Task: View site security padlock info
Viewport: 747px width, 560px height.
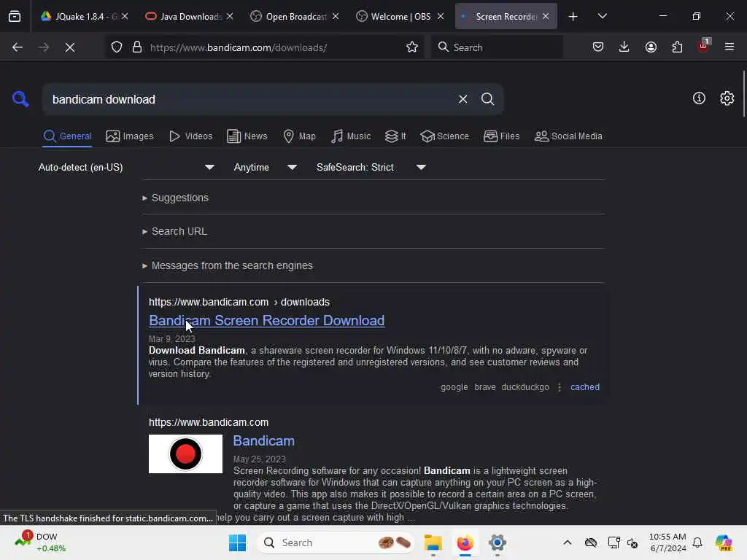Action: point(137,47)
